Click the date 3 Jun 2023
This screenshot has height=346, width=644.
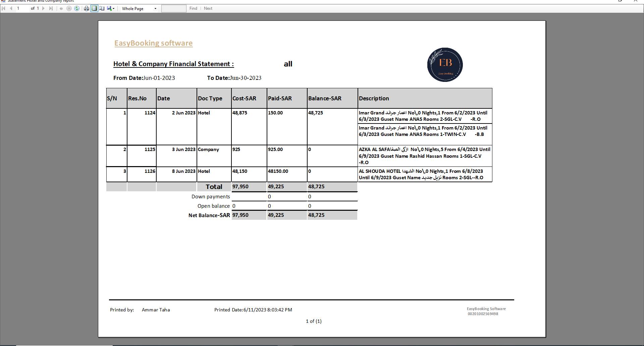click(183, 149)
